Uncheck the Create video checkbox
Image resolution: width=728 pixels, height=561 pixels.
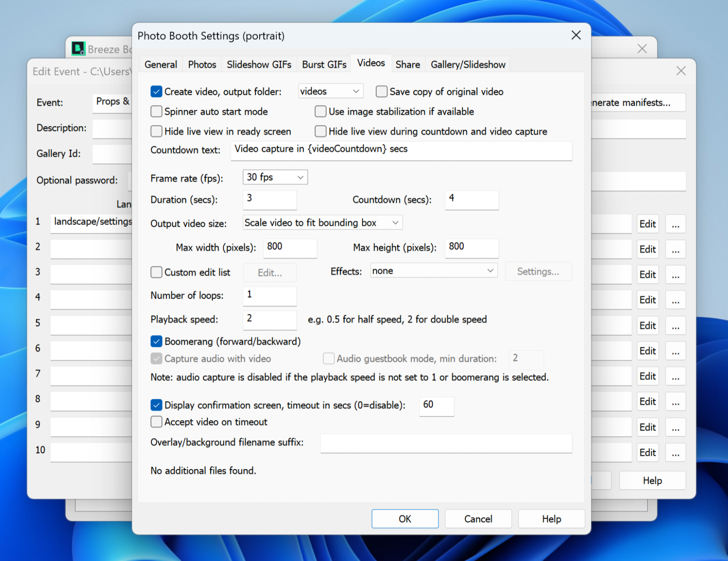point(156,92)
